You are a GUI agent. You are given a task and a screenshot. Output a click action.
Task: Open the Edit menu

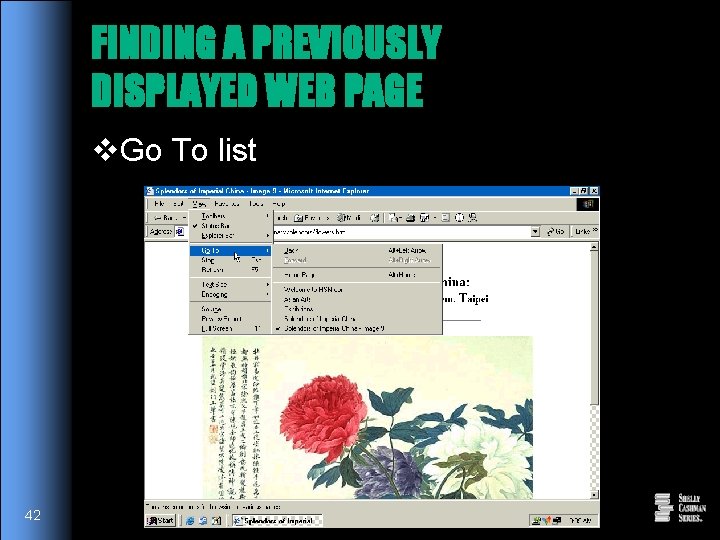178,204
